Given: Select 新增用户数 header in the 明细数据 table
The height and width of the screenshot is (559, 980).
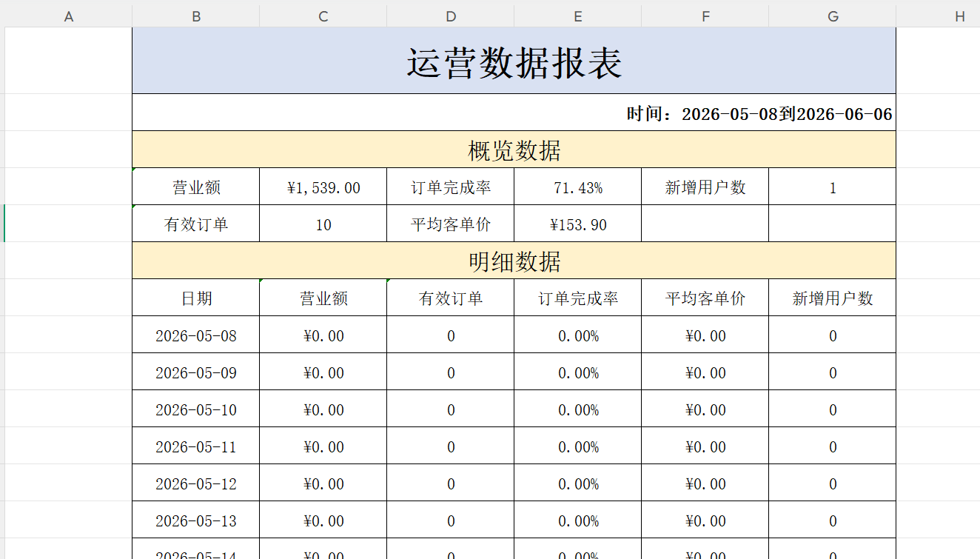Looking at the screenshot, I should pos(833,298).
